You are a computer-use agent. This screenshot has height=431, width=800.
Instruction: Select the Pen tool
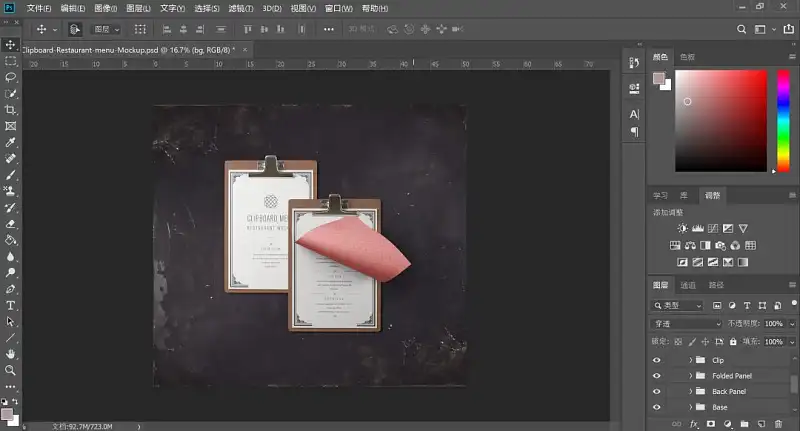[10, 289]
